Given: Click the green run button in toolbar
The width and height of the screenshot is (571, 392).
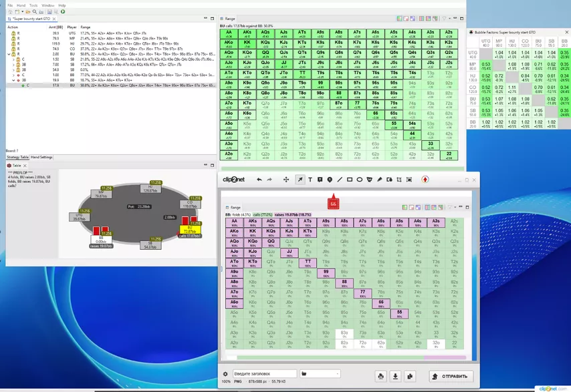Looking at the screenshot, I should [x=63, y=11].
